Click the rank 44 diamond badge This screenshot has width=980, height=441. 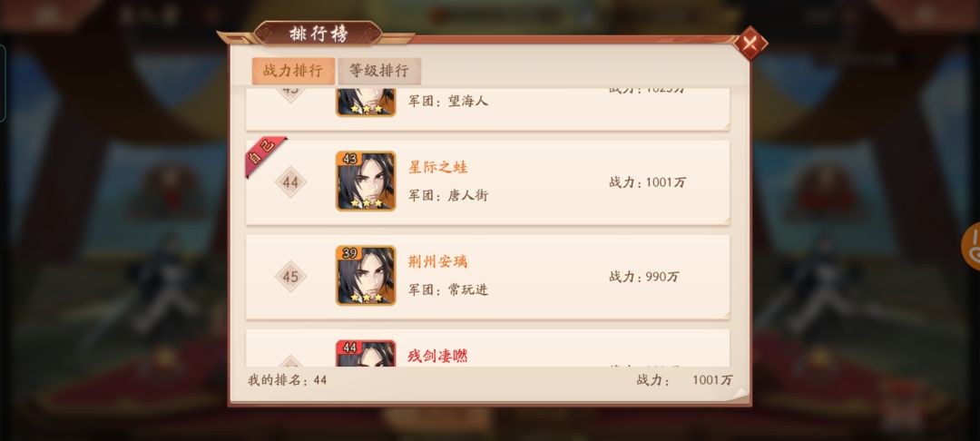click(x=290, y=182)
